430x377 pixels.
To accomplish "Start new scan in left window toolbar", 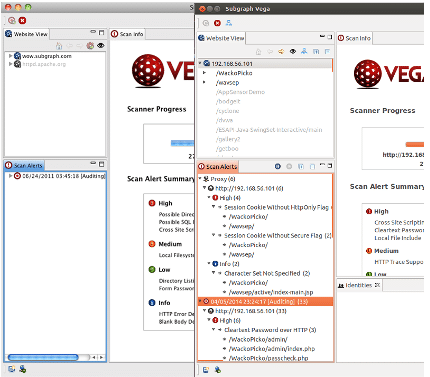I will pos(12,21).
